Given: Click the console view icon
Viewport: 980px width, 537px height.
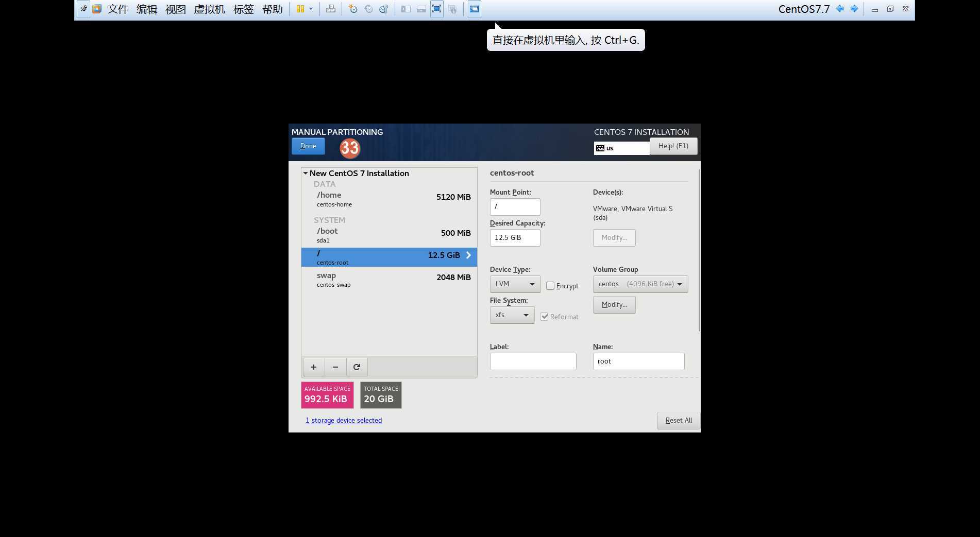Looking at the screenshot, I should coord(475,9).
